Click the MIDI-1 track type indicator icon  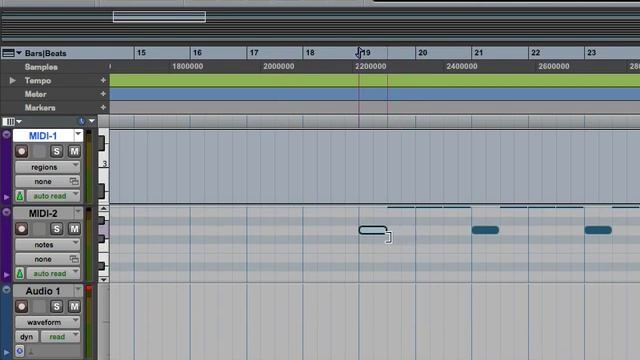6,134
